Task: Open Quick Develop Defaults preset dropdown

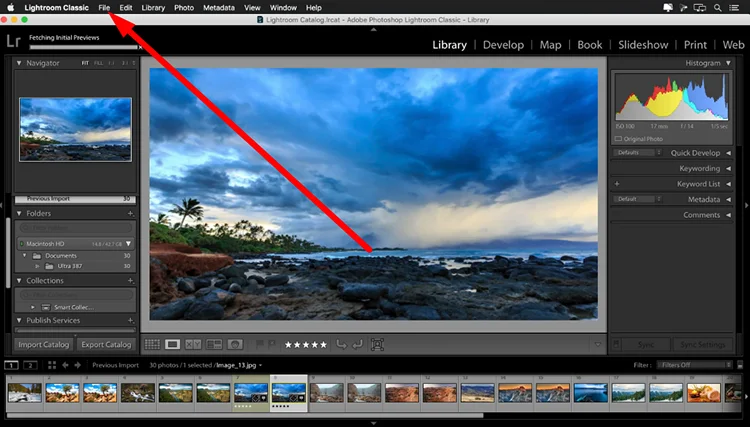Action: [637, 153]
